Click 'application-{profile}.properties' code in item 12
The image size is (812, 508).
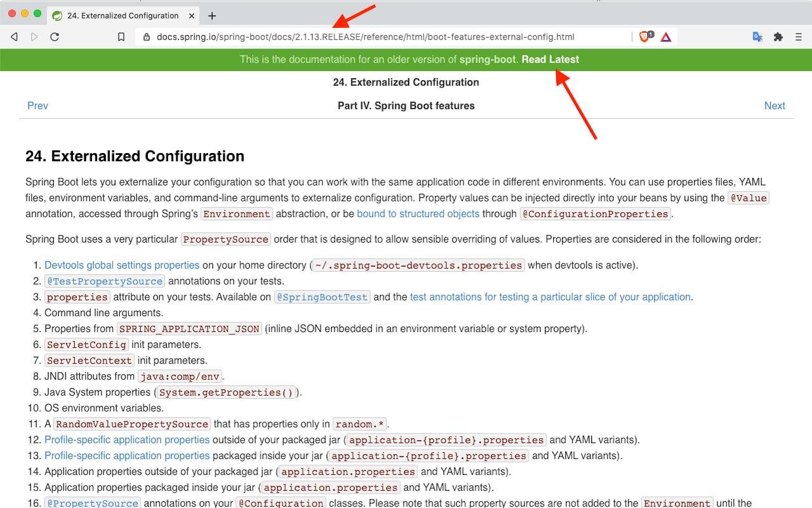(x=447, y=440)
